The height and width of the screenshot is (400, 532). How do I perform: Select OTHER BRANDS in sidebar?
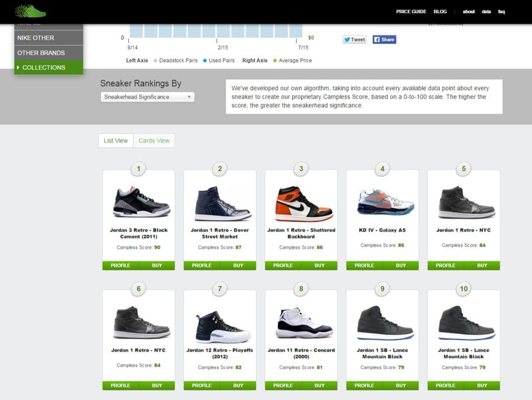click(49, 53)
